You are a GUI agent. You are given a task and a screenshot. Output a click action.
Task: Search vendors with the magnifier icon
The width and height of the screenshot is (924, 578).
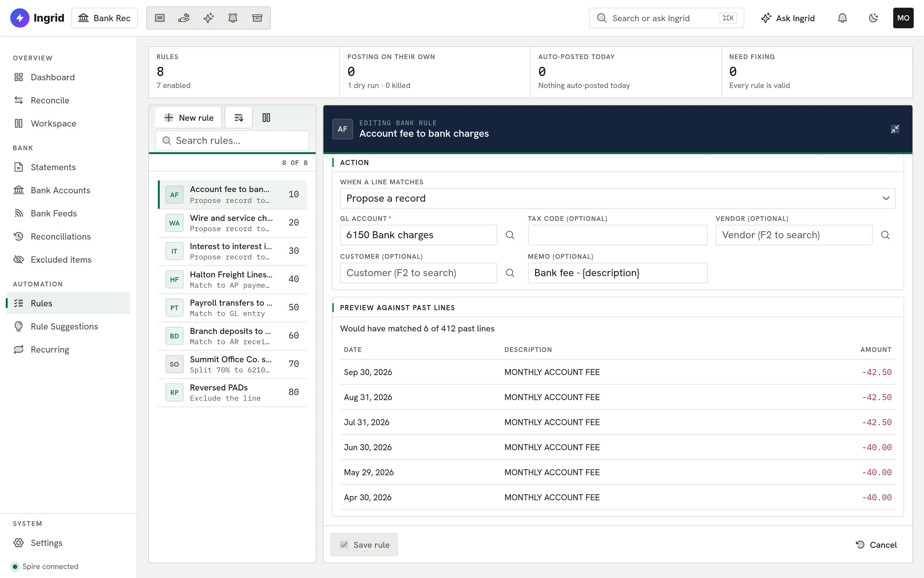886,235
